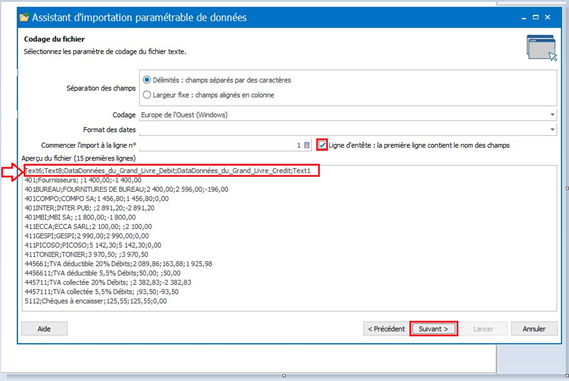Go back with the Précédent button
Image resolution: width=569 pixels, height=381 pixels.
point(386,329)
